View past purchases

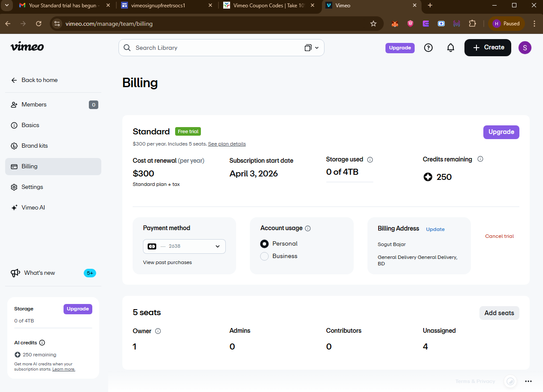coord(167,262)
